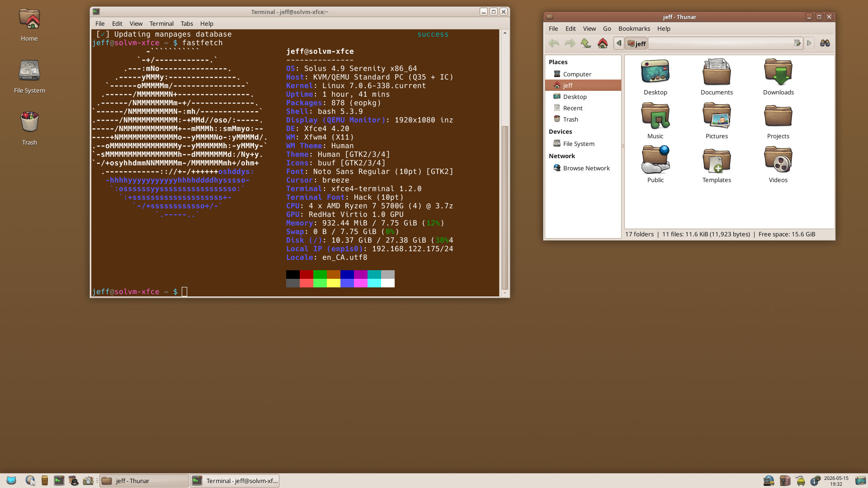Click the Back arrow in Thunar toolbar

(x=554, y=43)
